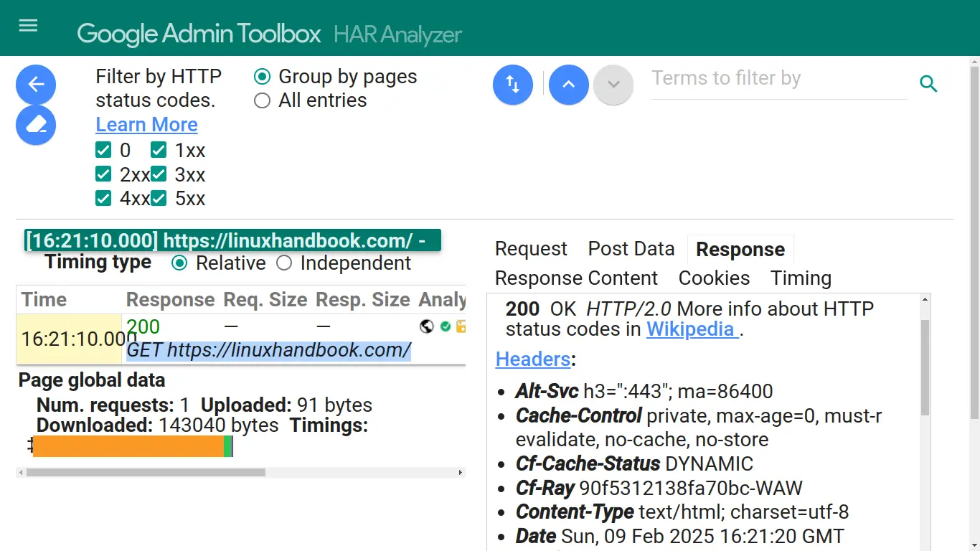Click the eraser clear button

[x=36, y=125]
